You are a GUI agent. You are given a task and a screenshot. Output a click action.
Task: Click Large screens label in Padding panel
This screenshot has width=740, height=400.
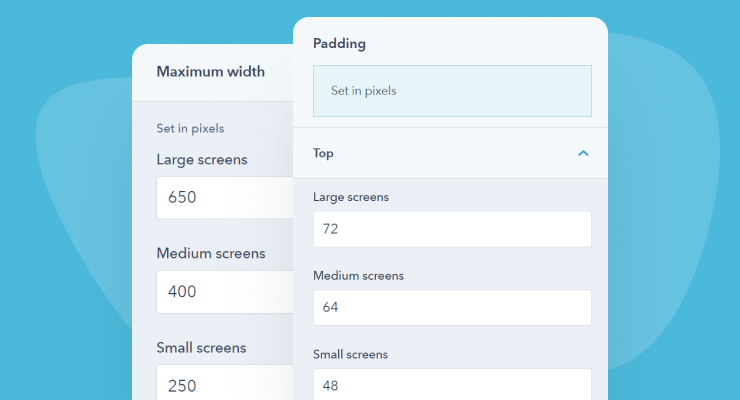pyautogui.click(x=351, y=197)
